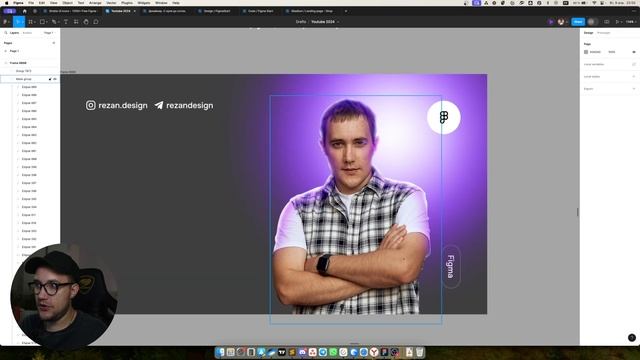This screenshot has width=640, height=360.
Task: Click the background hex color value
Action: coord(596,52)
